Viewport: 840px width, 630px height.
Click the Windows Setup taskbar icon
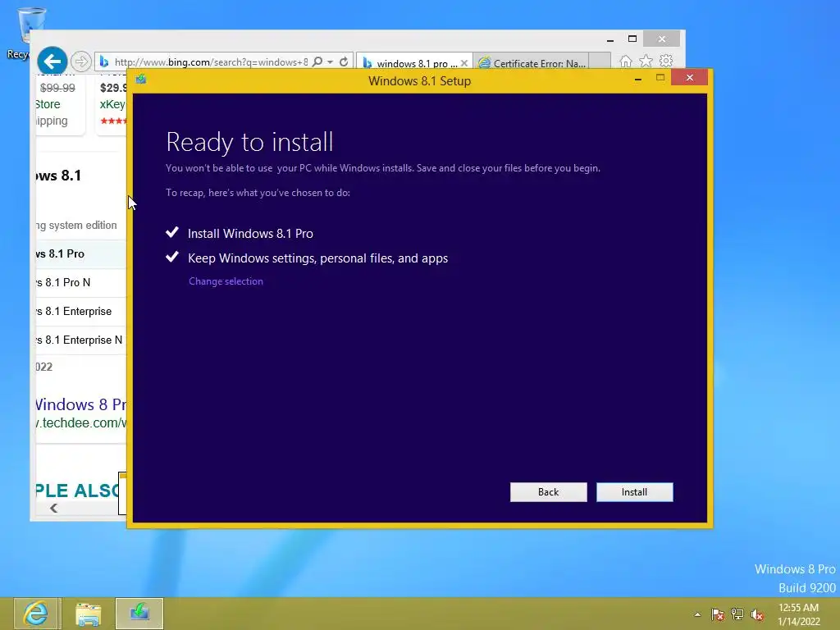coord(139,614)
